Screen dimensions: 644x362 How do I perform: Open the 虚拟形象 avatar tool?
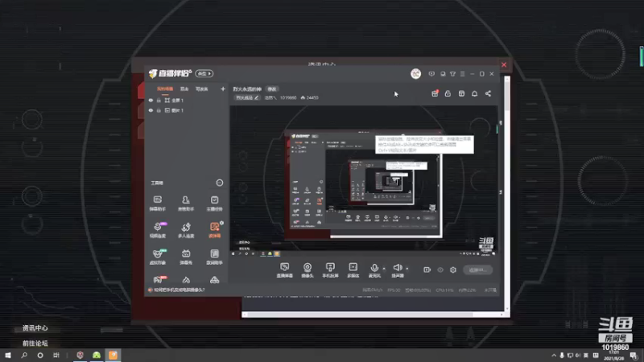tap(157, 257)
